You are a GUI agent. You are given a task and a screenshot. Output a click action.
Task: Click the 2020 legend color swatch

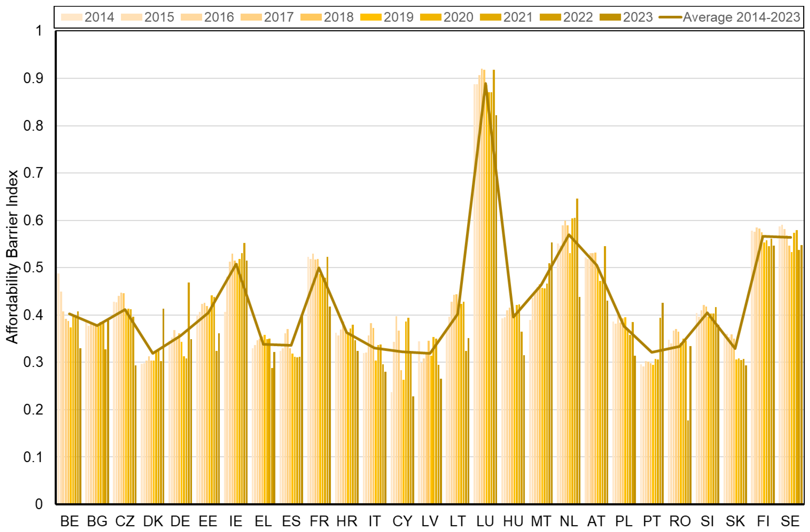(431, 17)
